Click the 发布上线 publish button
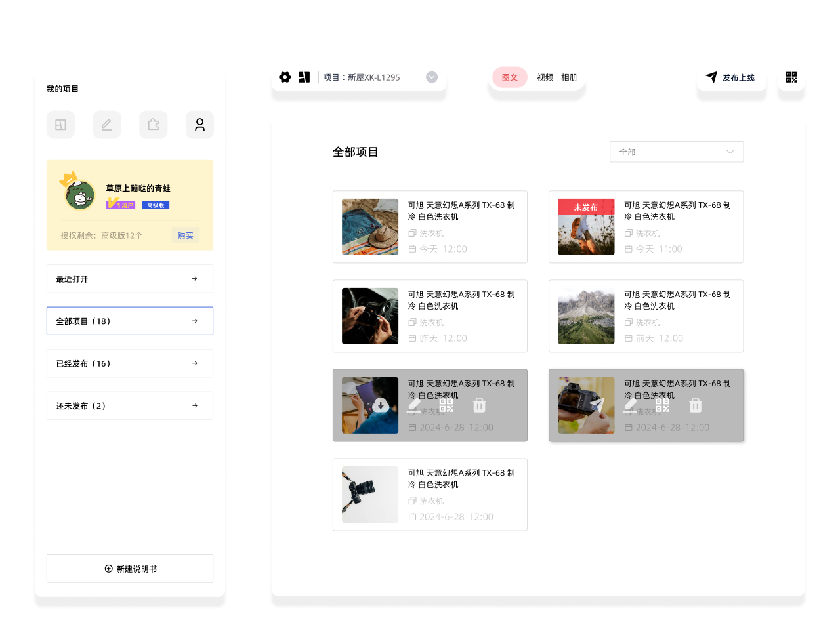Image resolution: width=840 pixels, height=633 pixels. tap(731, 77)
